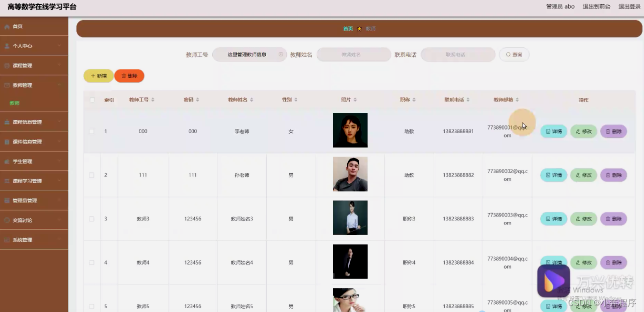Click the 新增 add button

(98, 76)
